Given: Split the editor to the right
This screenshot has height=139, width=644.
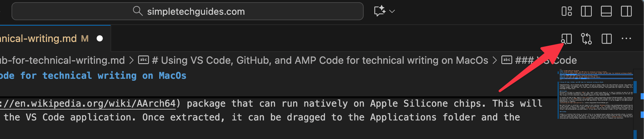Looking at the screenshot, I should [x=607, y=39].
